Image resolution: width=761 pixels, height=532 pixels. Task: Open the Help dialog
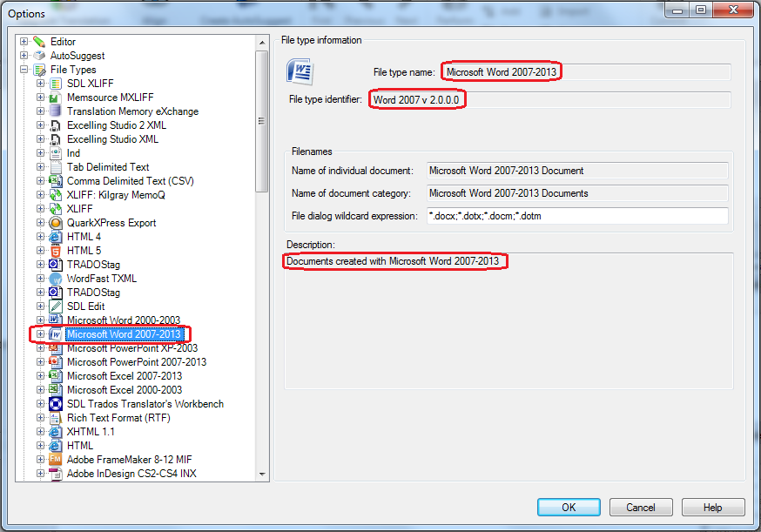tap(713, 507)
